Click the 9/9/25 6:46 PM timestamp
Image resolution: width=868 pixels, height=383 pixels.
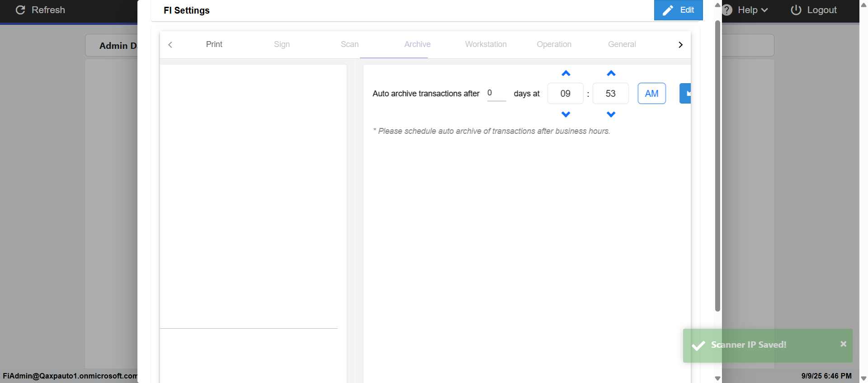coord(826,376)
